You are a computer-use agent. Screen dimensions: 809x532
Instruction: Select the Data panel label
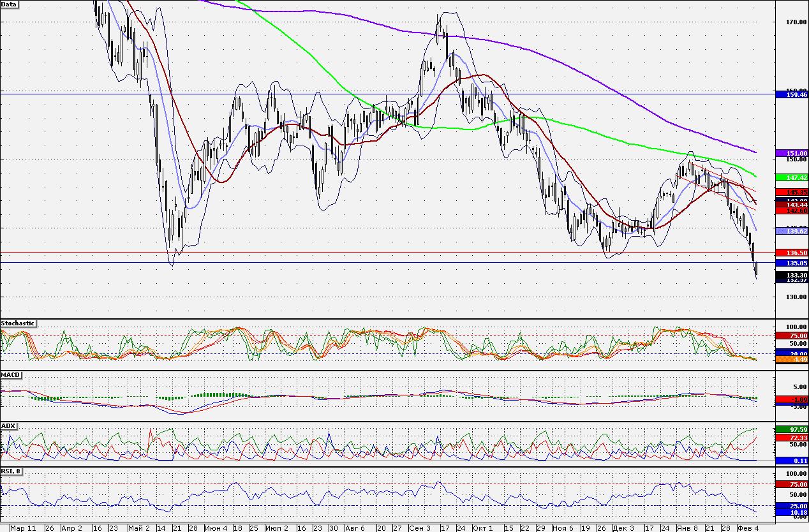[10, 4]
